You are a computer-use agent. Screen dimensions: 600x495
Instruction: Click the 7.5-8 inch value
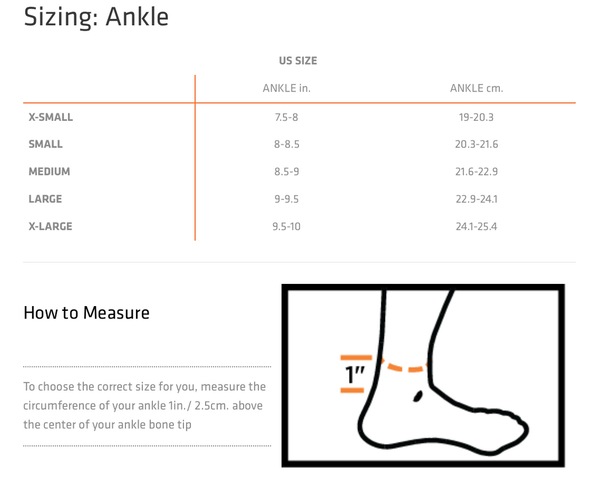(x=286, y=117)
